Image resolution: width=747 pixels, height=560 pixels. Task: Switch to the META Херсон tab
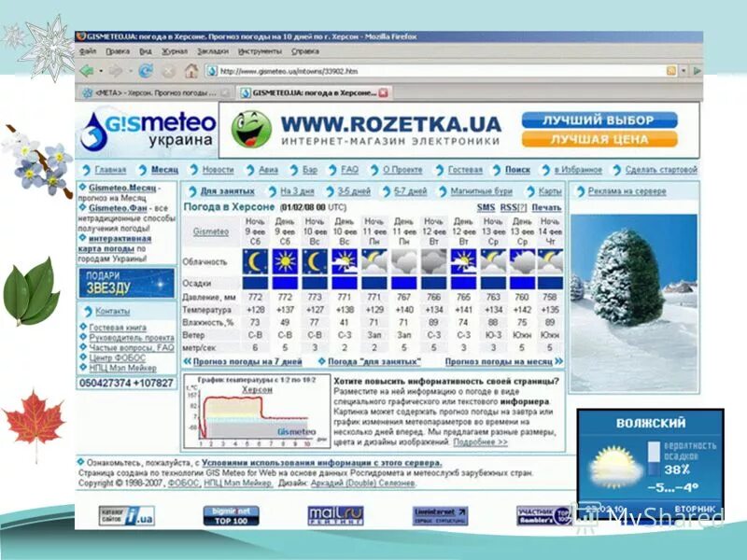pyautogui.click(x=156, y=92)
